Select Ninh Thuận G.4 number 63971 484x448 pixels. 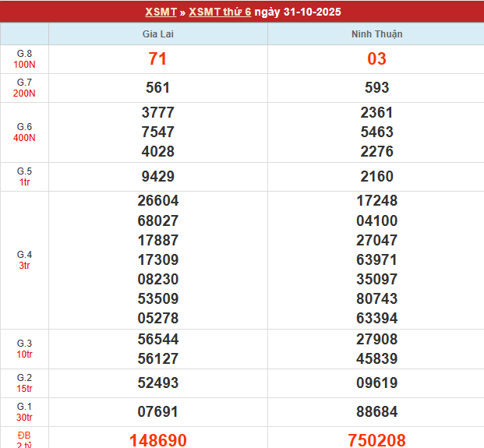click(x=376, y=259)
